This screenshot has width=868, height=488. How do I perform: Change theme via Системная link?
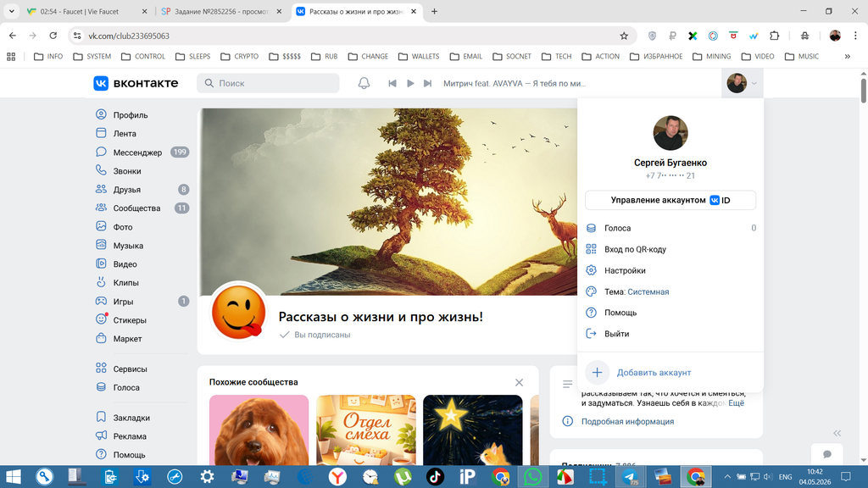(648, 291)
